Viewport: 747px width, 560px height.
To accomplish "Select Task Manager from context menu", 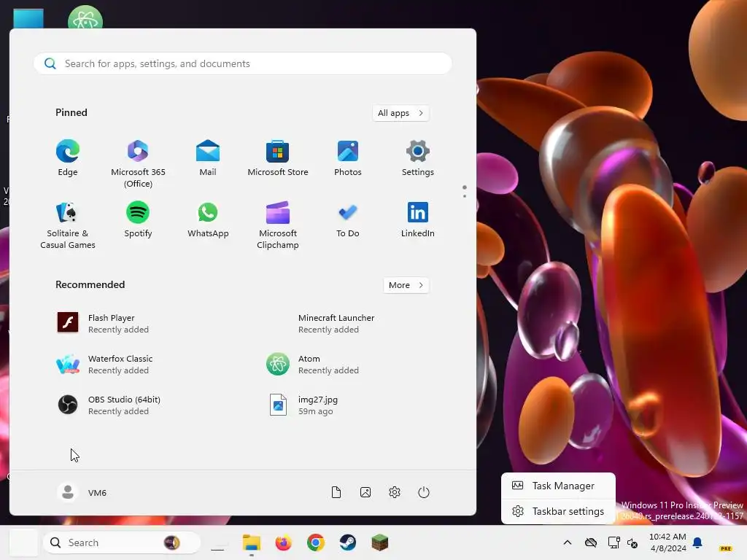I will point(558,486).
